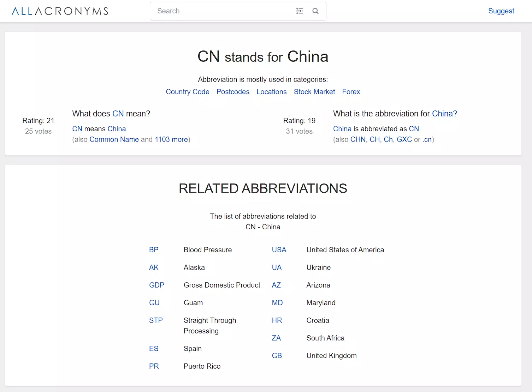Click the STP abbreviation link

[x=156, y=320]
